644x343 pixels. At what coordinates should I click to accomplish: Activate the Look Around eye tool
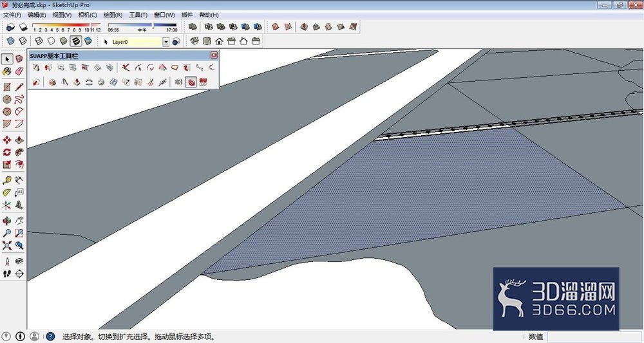[19, 261]
